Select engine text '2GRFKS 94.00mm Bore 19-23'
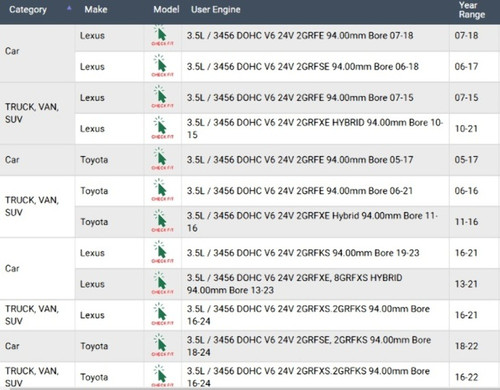Viewport: 500px width, 390px height. pyautogui.click(x=358, y=253)
